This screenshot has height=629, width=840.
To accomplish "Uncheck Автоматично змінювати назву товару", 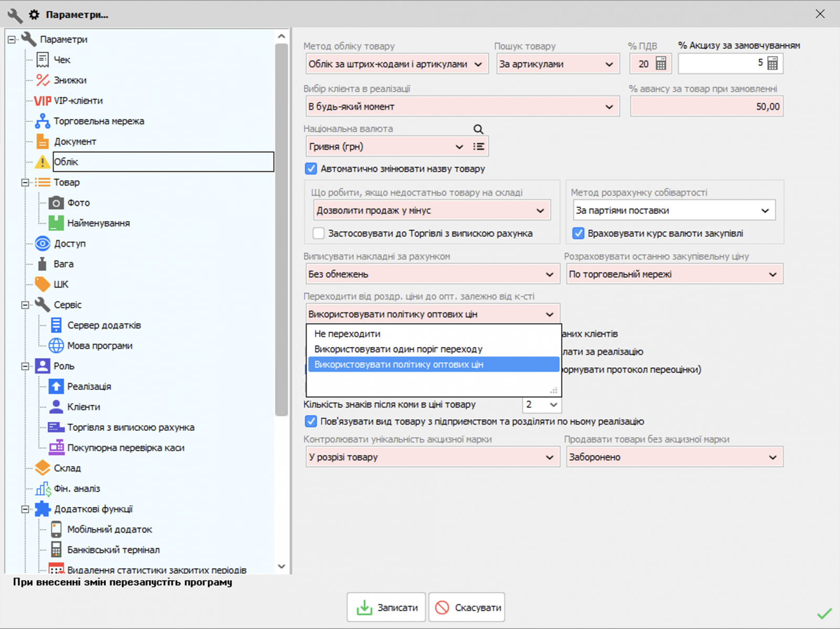I will (311, 168).
